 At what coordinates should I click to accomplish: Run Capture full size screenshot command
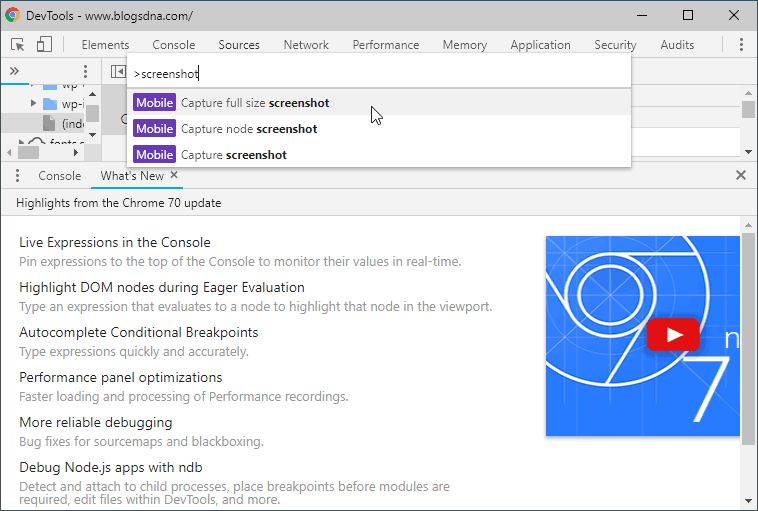pyautogui.click(x=379, y=102)
